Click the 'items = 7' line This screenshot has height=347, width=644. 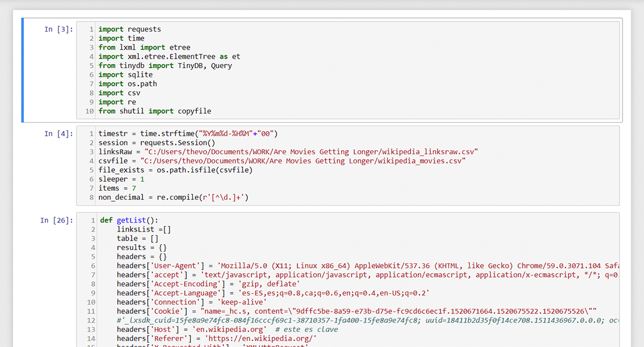[x=117, y=188]
